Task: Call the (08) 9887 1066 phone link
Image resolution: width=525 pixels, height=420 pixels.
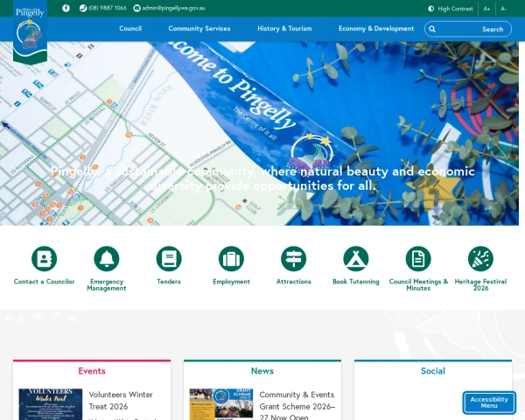Action: (x=108, y=8)
